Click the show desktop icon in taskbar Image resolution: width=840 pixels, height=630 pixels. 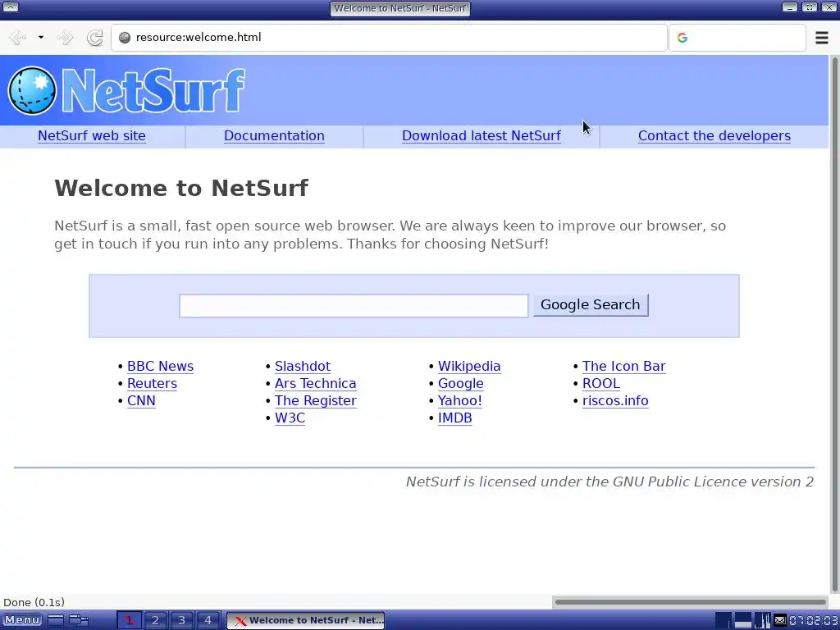56,620
